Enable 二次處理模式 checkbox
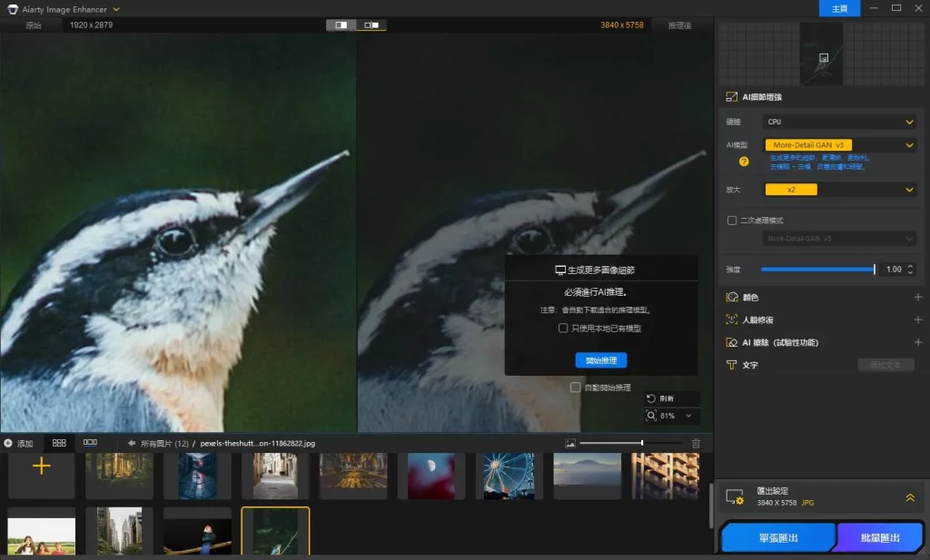Image resolution: width=930 pixels, height=560 pixels. 732,221
